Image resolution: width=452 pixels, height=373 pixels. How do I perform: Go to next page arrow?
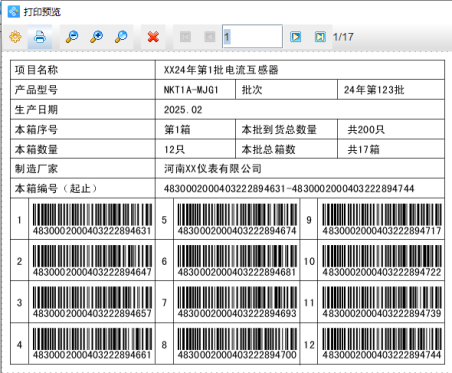(x=296, y=37)
